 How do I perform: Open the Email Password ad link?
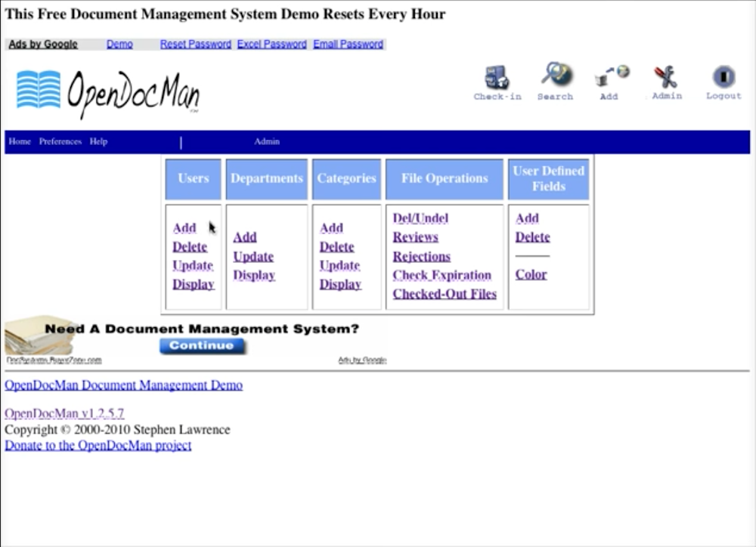tap(348, 45)
